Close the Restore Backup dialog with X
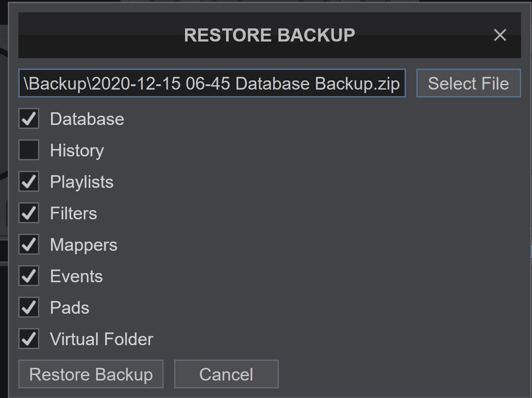 [500, 35]
